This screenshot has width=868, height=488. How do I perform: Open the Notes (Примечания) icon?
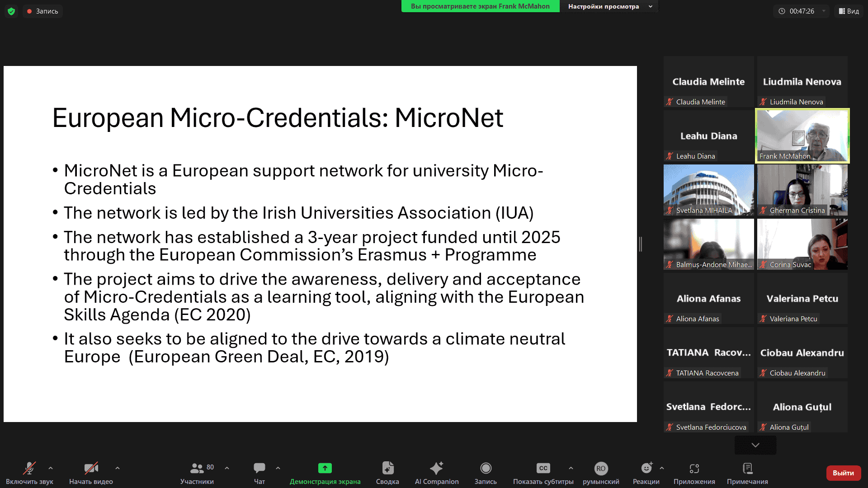pos(747,468)
